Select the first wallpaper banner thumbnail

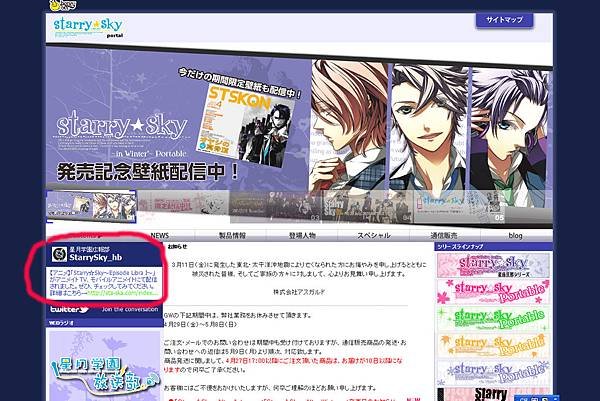[x=91, y=207]
